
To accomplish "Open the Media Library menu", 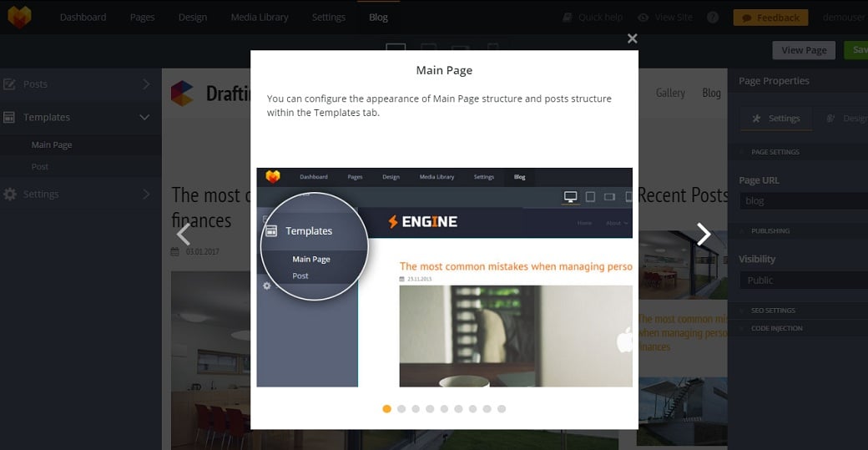I will pos(260,18).
